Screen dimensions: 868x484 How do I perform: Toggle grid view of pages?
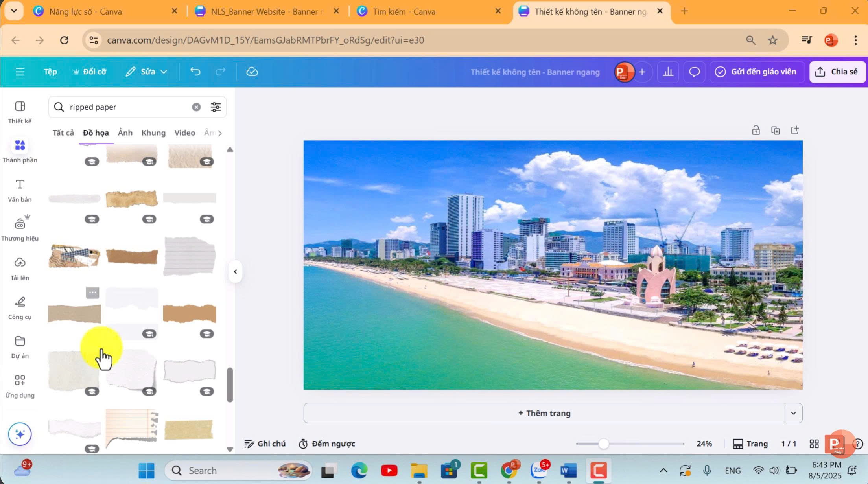[814, 444]
